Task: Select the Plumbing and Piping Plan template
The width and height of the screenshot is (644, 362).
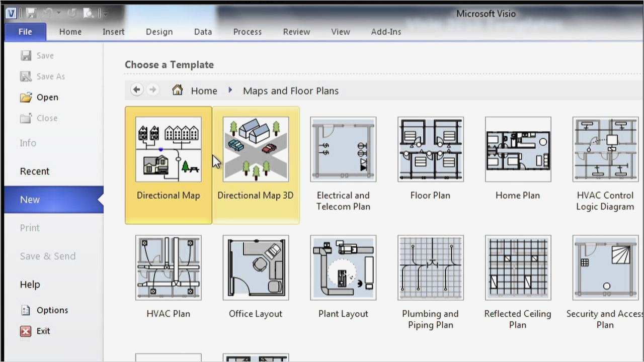Action: [x=431, y=283]
